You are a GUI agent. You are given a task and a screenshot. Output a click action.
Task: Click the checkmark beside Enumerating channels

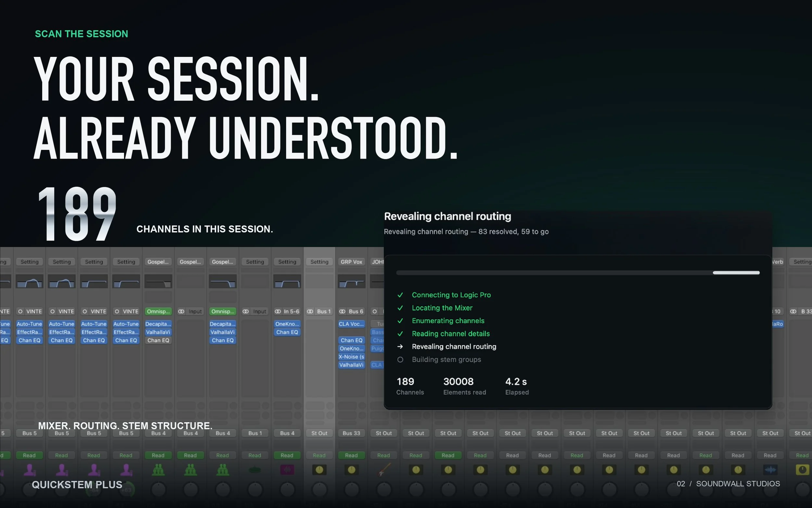point(400,321)
